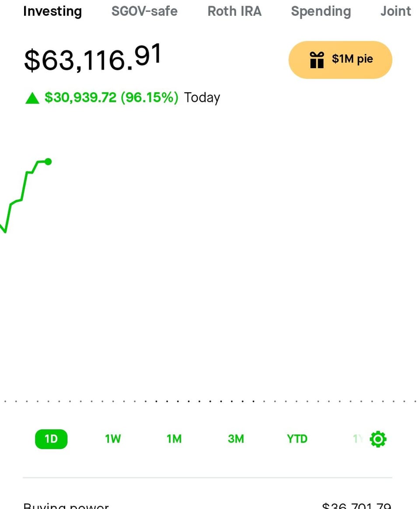This screenshot has width=420, height=509.
Task: Show year-to-date (YTD) performance
Action: tap(297, 439)
